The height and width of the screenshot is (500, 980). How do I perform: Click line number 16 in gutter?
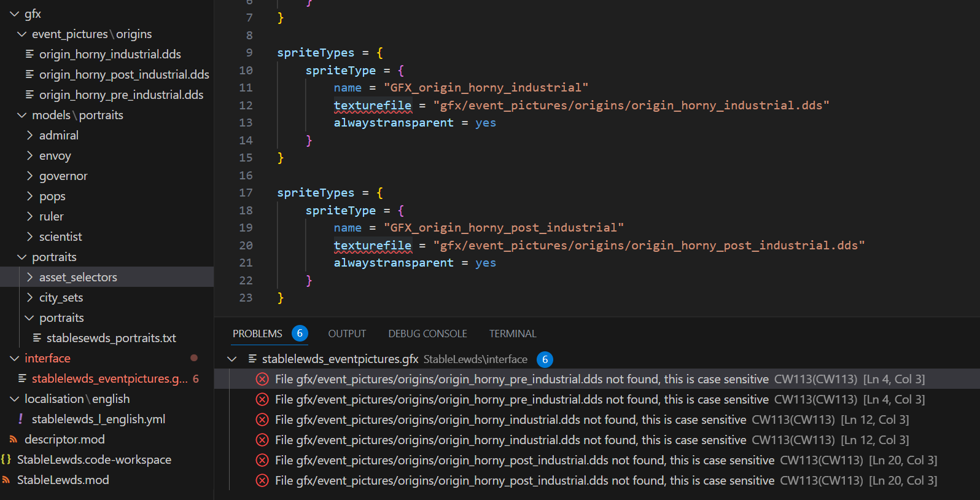click(246, 175)
